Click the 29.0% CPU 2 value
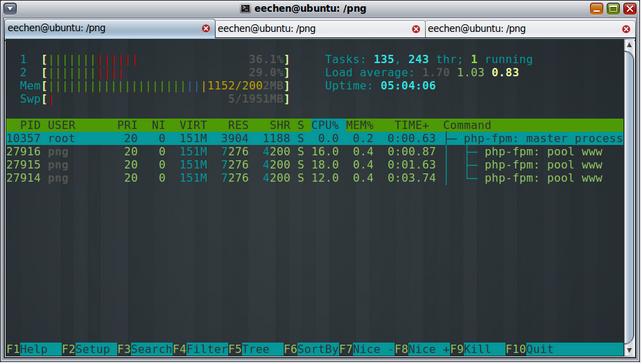Viewport: 642px width, 364px height. [x=266, y=73]
